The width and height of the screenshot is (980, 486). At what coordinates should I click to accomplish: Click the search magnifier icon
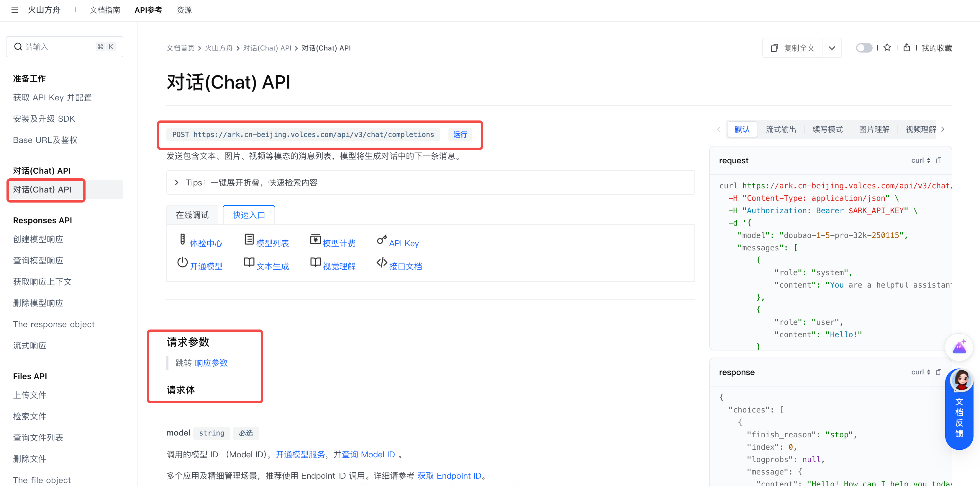click(x=18, y=47)
